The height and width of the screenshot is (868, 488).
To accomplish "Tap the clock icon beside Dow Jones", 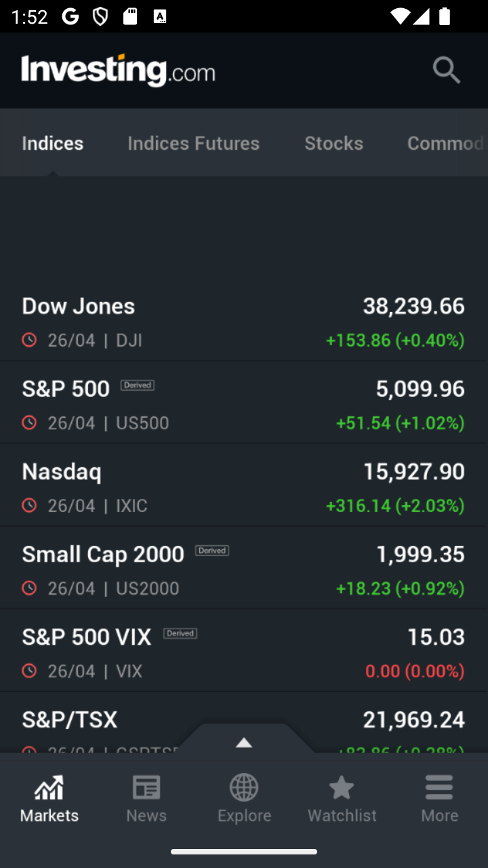I will 29,340.
